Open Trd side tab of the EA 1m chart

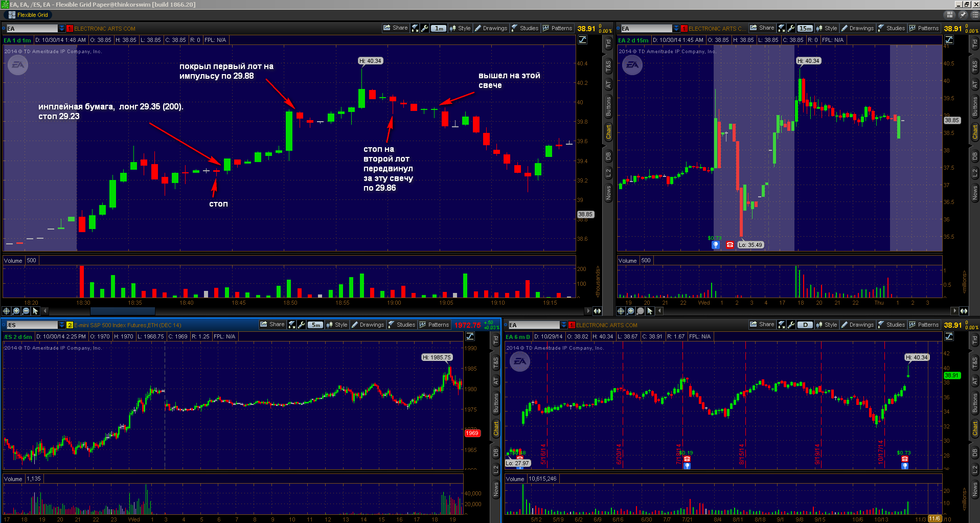point(608,43)
